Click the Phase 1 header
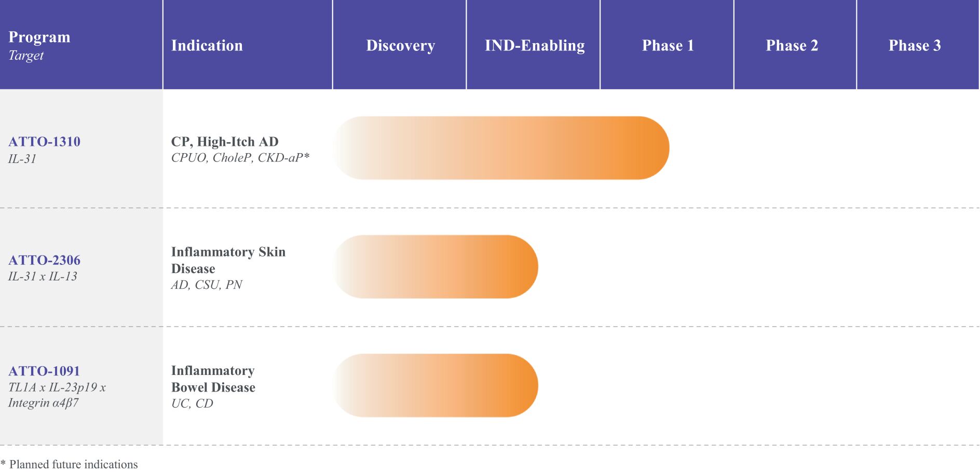Screen dimensions: 980x472 667,45
